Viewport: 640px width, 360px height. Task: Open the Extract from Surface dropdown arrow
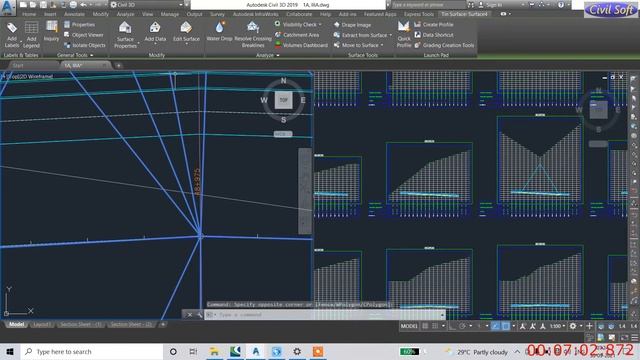point(391,36)
